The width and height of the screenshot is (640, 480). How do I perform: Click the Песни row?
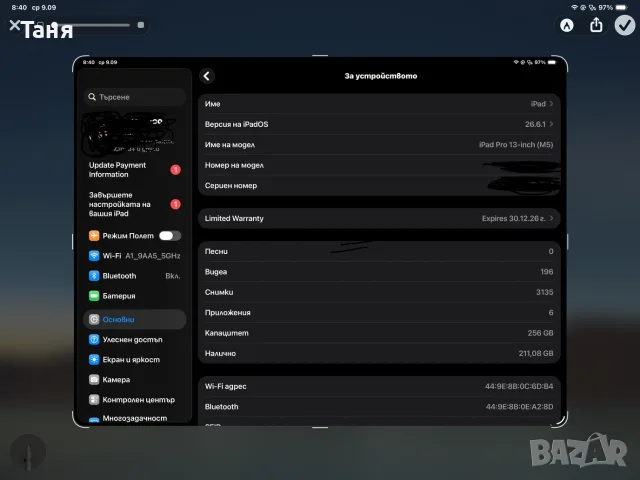tap(379, 251)
